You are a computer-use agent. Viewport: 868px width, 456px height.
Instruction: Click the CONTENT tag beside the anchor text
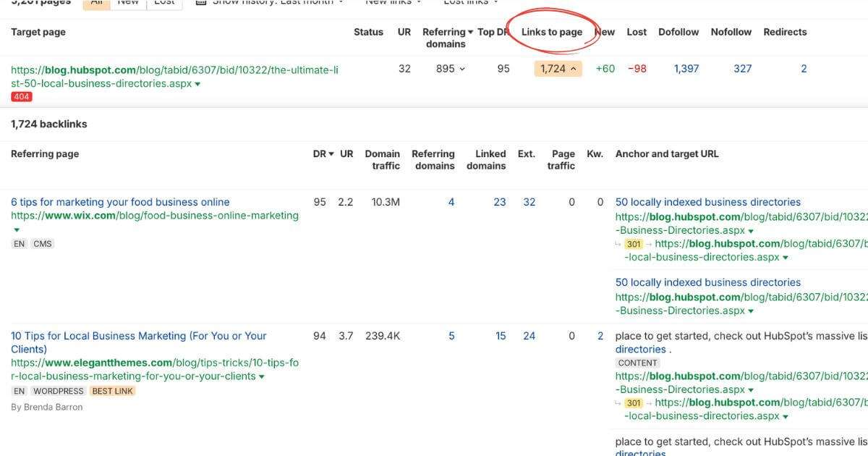pyautogui.click(x=637, y=362)
